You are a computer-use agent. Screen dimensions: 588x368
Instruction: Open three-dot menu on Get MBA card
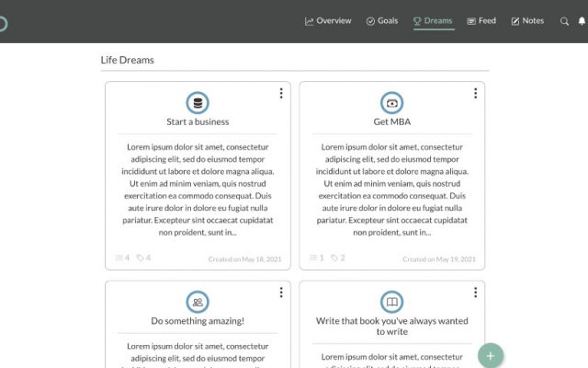pyautogui.click(x=475, y=93)
